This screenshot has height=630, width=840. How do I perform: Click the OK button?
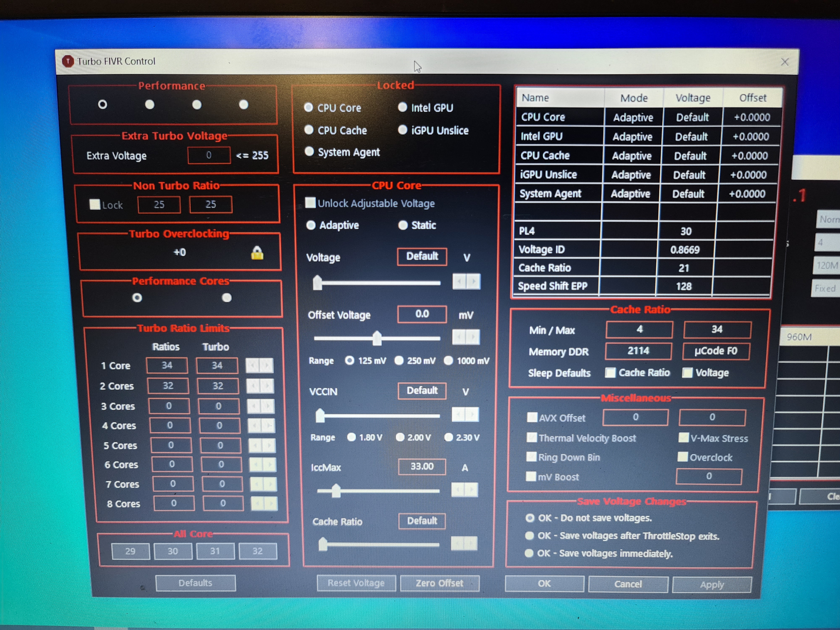(544, 584)
